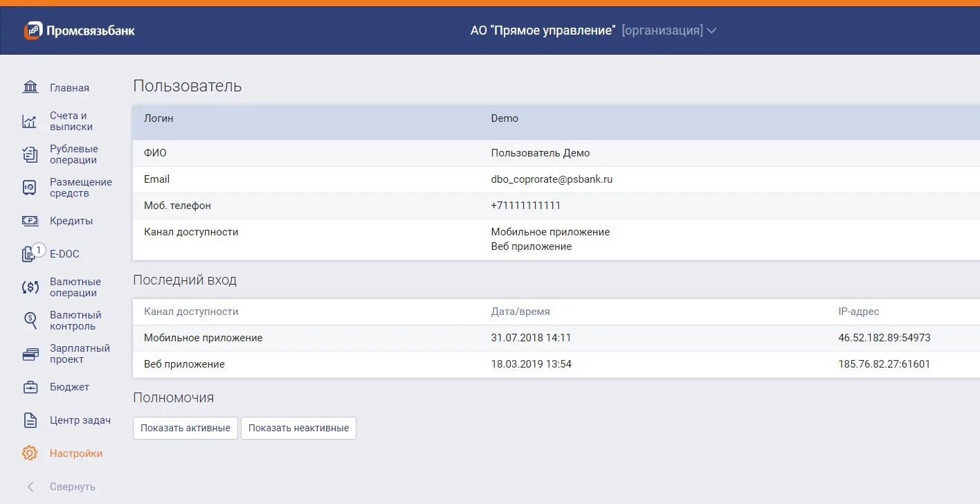Click the Моб. телефон label
980x504 pixels.
(x=177, y=206)
